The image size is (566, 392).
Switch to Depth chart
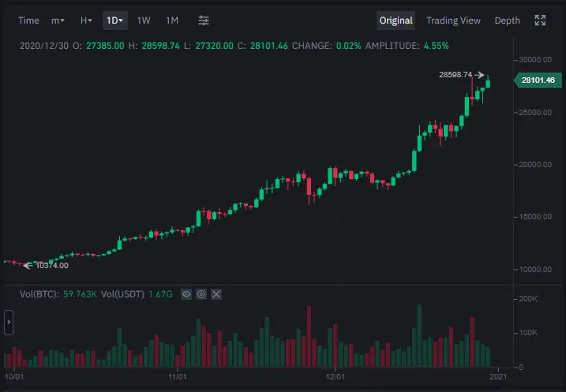coord(507,21)
